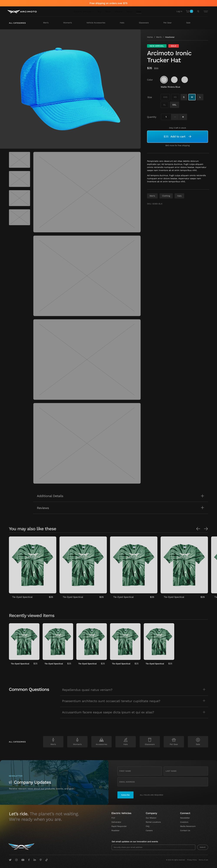Click the search magnifier icon
This screenshot has height=868, width=217.
coord(198,12)
